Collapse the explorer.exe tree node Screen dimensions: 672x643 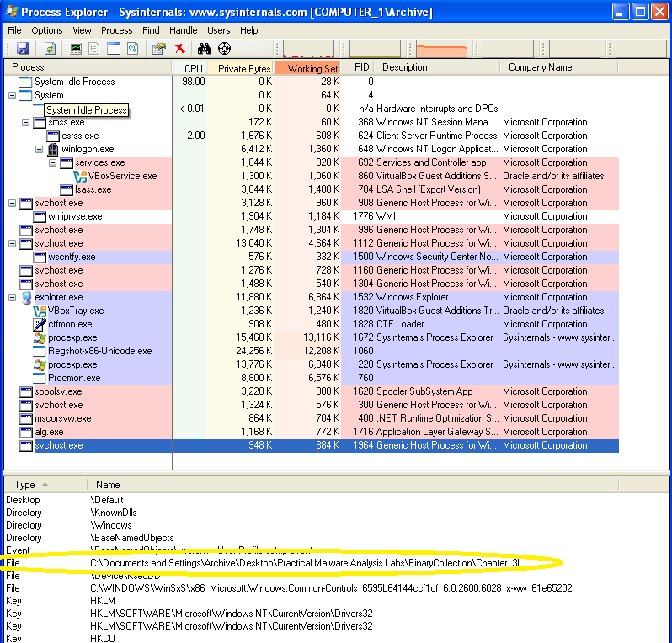[x=13, y=297]
